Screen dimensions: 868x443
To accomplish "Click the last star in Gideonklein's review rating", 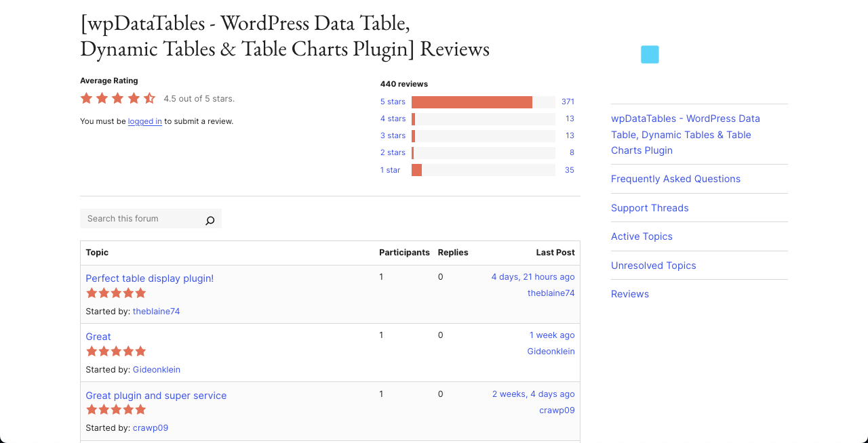I will (141, 351).
